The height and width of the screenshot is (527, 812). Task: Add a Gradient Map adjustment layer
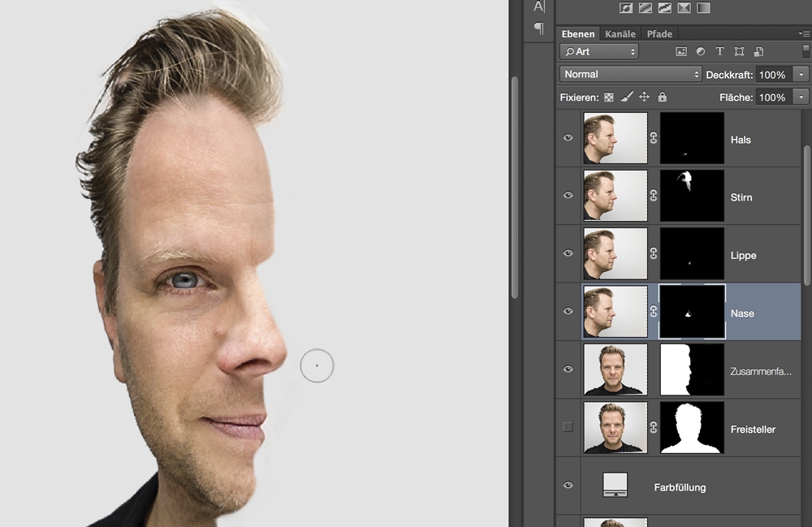pyautogui.click(x=703, y=8)
